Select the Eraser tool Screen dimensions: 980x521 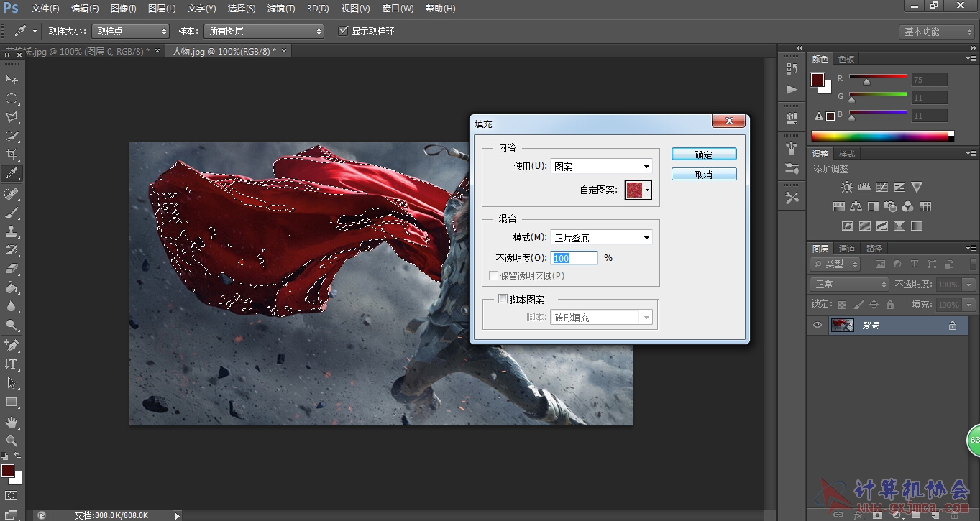click(x=12, y=269)
